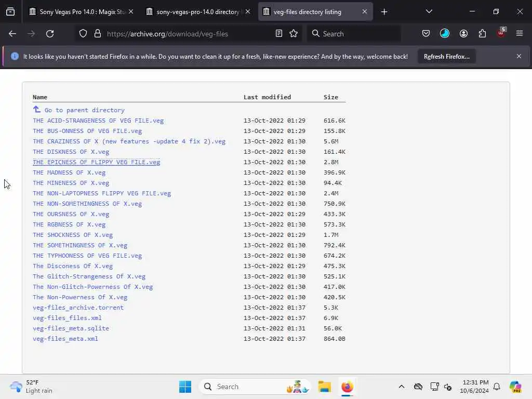Image resolution: width=532 pixels, height=399 pixels.
Task: Go back with the back arrow
Action: pyautogui.click(x=12, y=34)
